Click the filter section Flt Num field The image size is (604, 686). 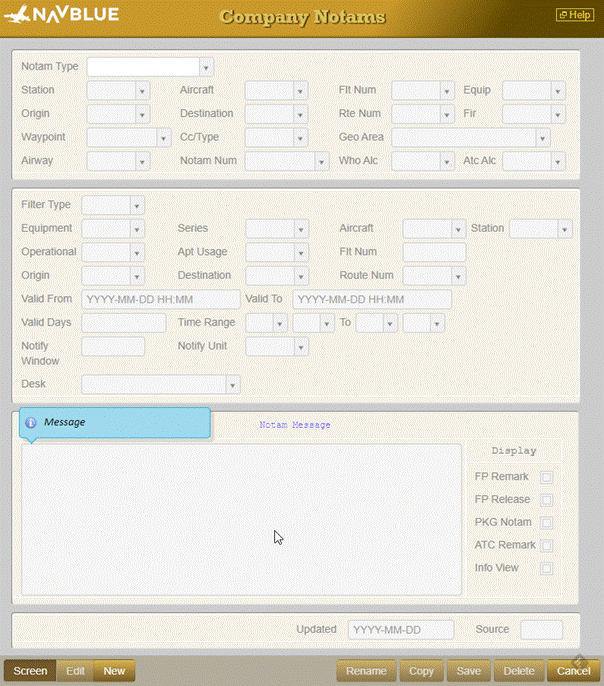[x=434, y=253]
